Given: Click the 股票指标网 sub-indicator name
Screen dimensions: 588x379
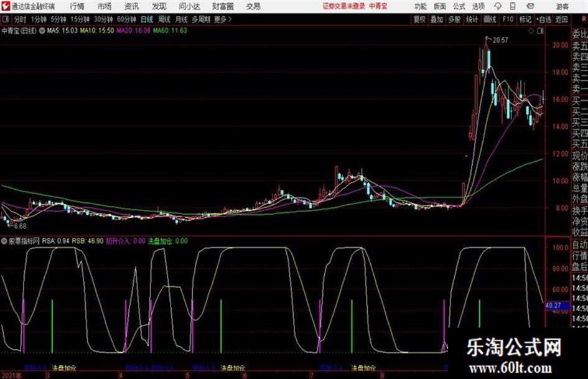Looking at the screenshot, I should click(x=24, y=241).
